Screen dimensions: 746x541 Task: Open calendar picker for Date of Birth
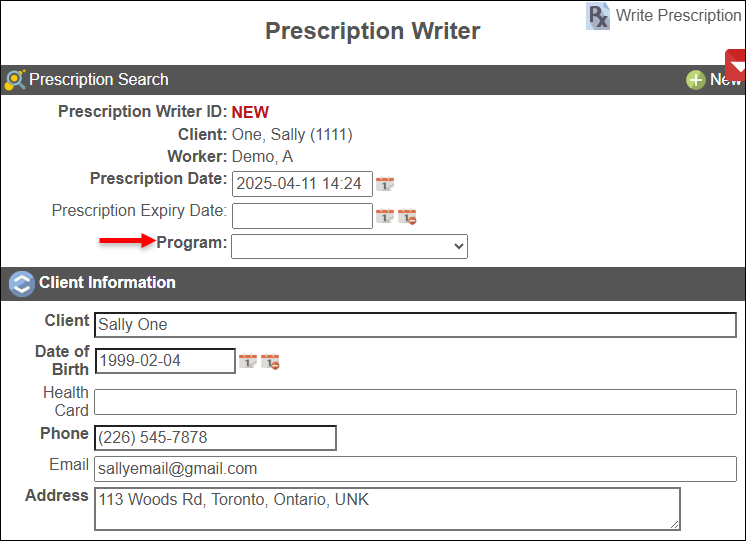[248, 361]
